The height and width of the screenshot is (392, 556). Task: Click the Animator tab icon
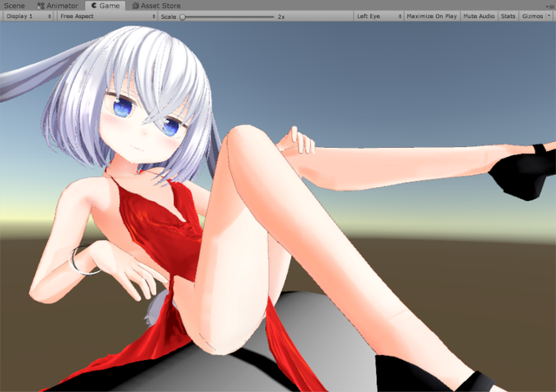(41, 6)
